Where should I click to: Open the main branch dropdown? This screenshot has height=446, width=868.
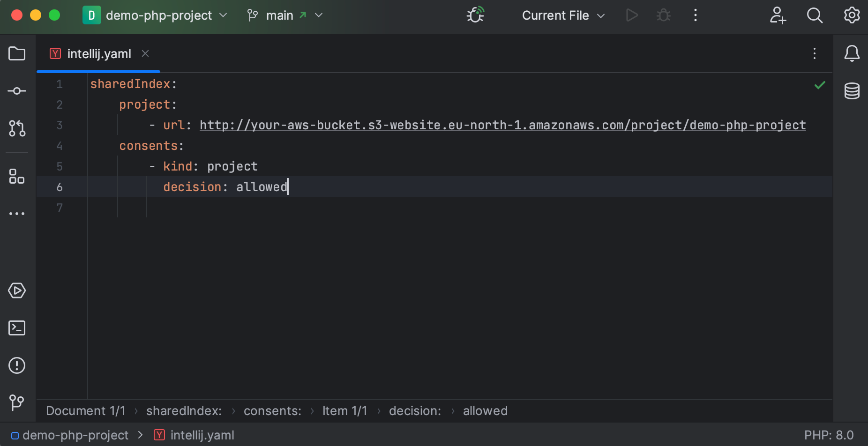tap(284, 15)
